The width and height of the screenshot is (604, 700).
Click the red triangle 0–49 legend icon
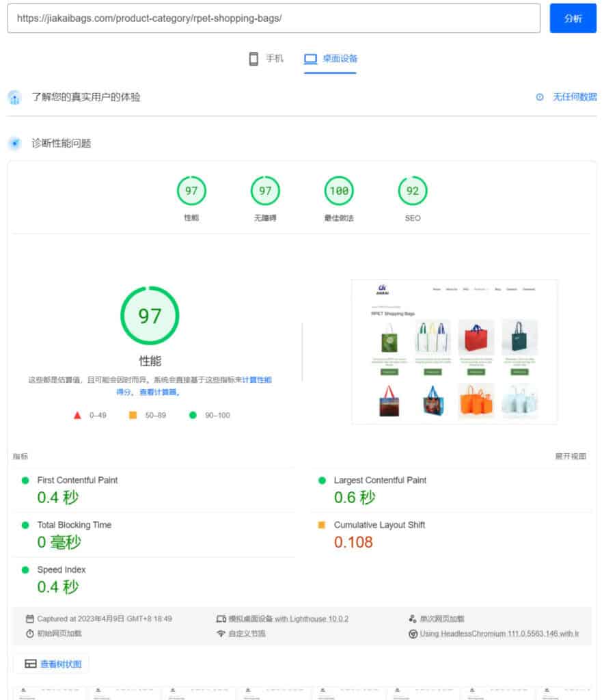click(x=77, y=415)
